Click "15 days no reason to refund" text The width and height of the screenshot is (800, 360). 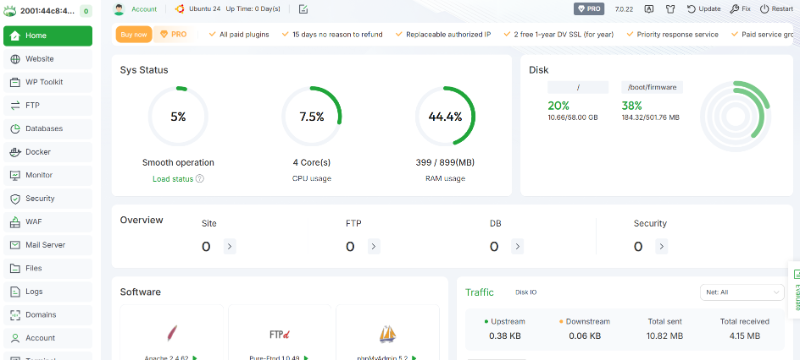pos(337,34)
